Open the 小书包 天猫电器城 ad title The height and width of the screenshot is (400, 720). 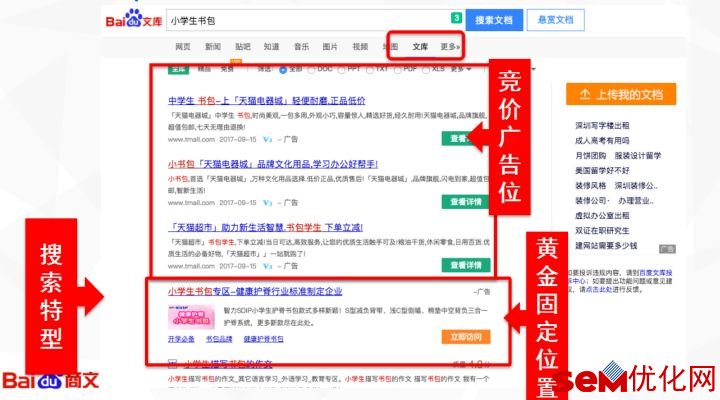point(273,164)
